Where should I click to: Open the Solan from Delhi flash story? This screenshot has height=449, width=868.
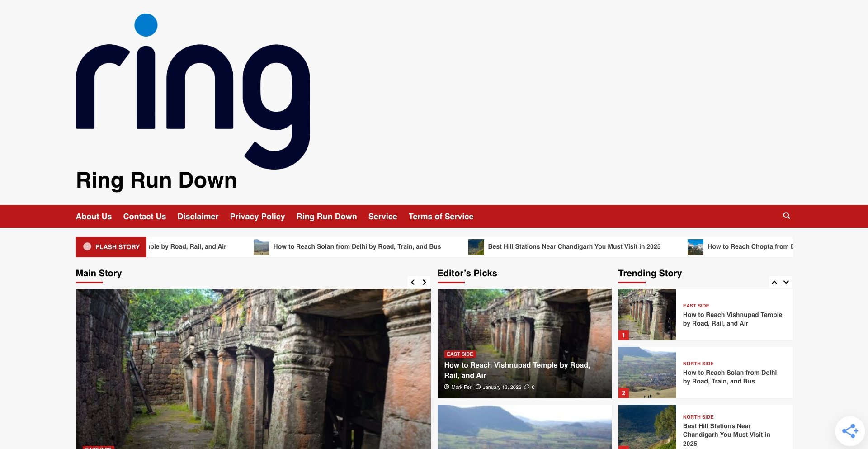pos(357,246)
